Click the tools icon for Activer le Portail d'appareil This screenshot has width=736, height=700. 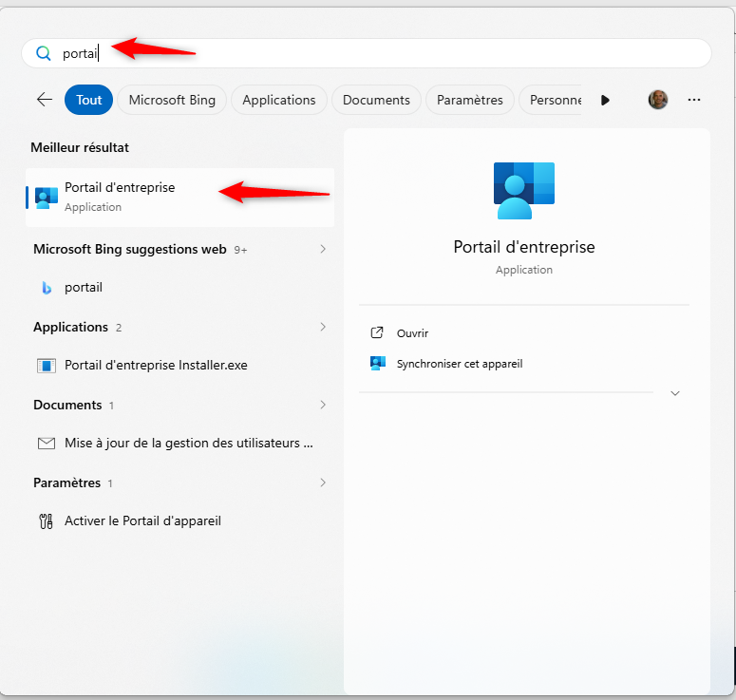coord(46,521)
